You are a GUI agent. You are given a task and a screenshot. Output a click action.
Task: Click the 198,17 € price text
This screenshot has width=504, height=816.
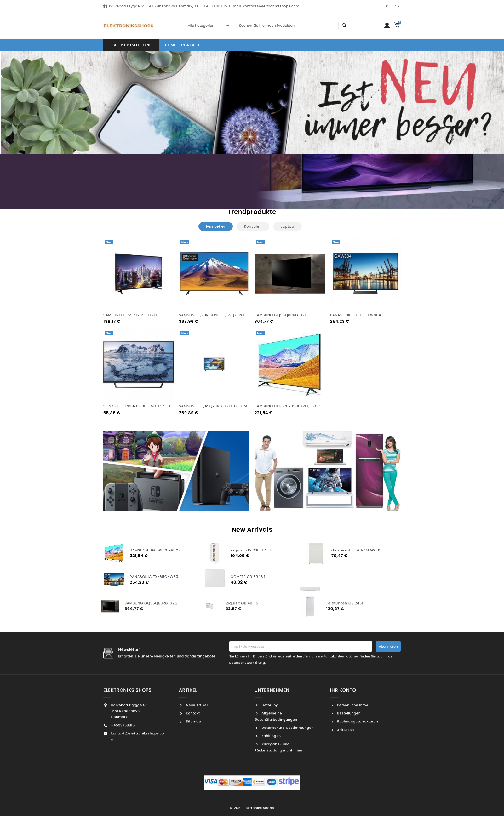tap(112, 322)
